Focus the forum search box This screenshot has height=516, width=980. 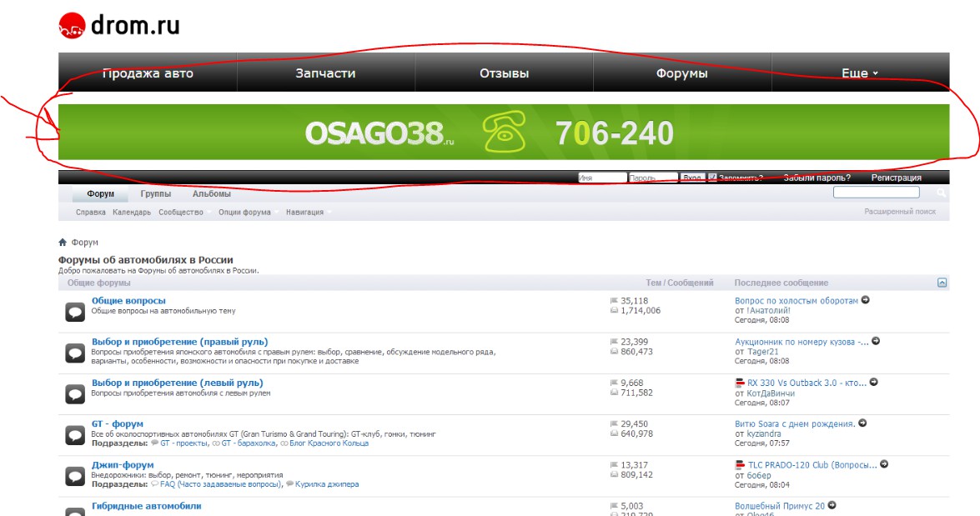click(877, 193)
